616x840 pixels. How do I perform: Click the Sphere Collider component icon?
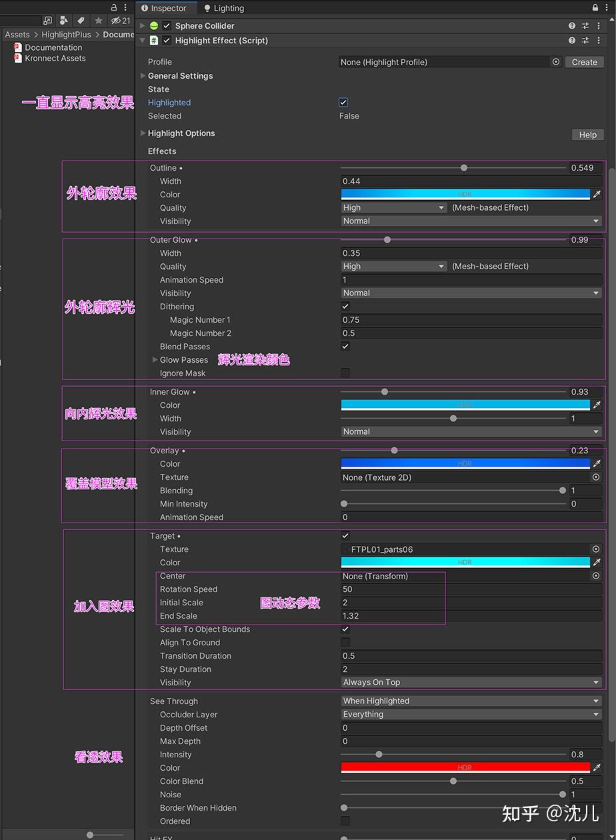click(153, 25)
